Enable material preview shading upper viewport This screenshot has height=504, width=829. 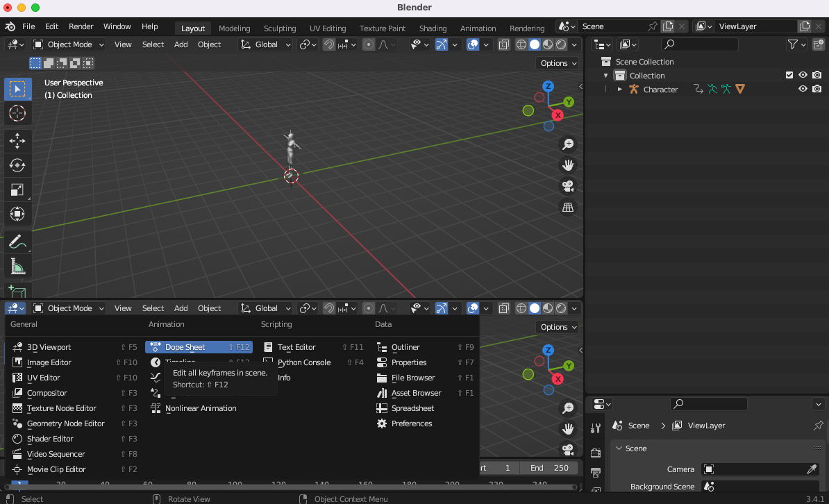click(x=548, y=44)
